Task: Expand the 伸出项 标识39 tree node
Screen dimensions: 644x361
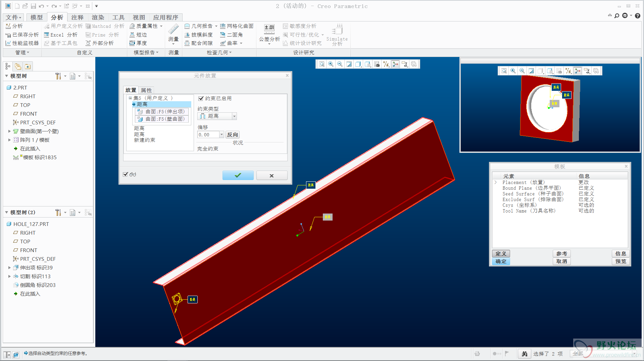Action: pyautogui.click(x=9, y=267)
